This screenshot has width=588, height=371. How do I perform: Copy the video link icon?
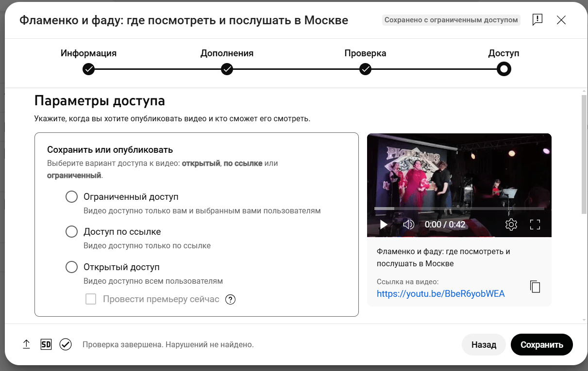(535, 287)
